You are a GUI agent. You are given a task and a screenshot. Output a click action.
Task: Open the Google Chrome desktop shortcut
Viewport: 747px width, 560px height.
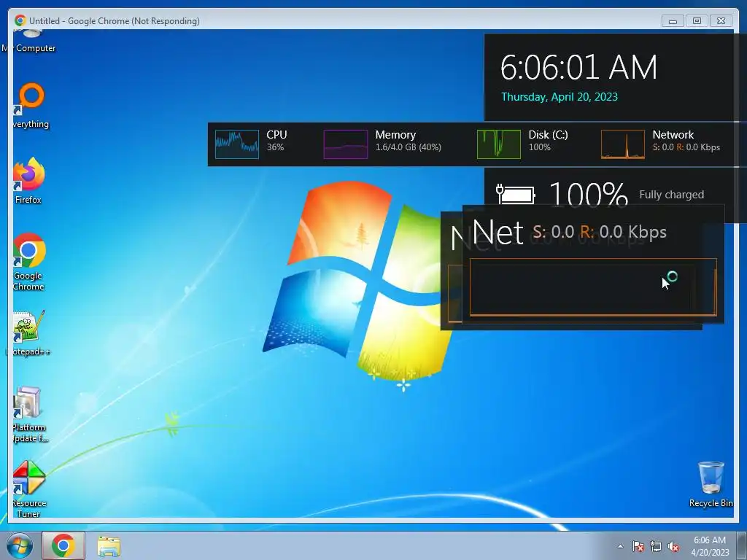click(x=28, y=262)
